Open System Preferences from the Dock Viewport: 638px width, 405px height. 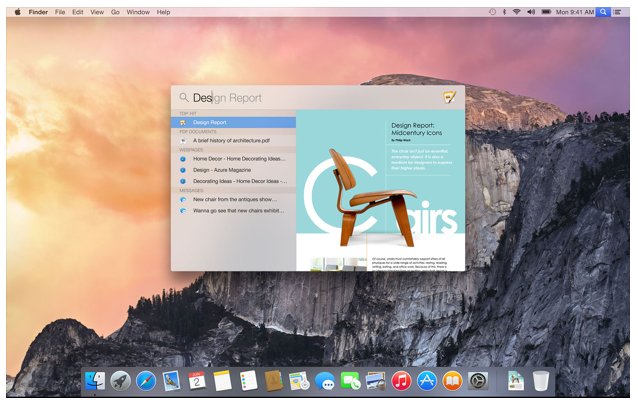tap(478, 380)
